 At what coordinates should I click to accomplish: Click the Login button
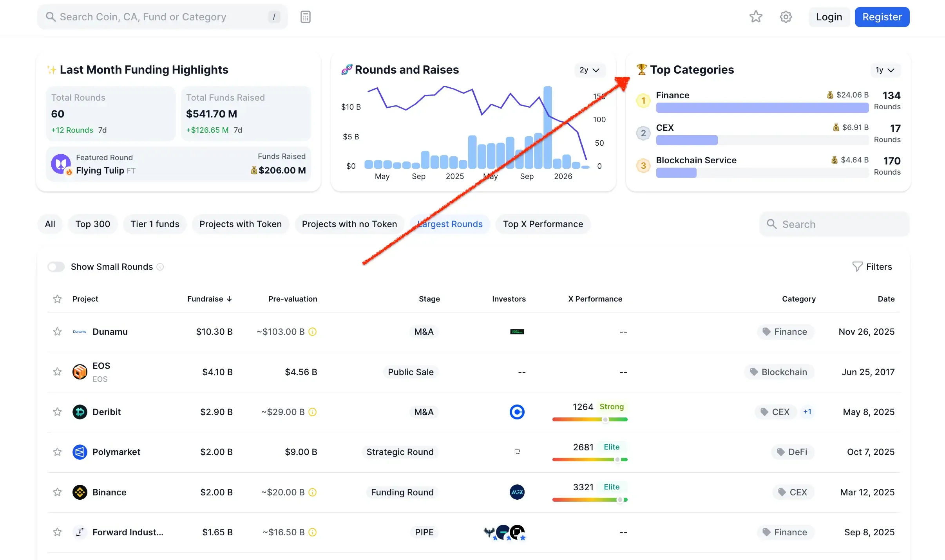pos(829,17)
